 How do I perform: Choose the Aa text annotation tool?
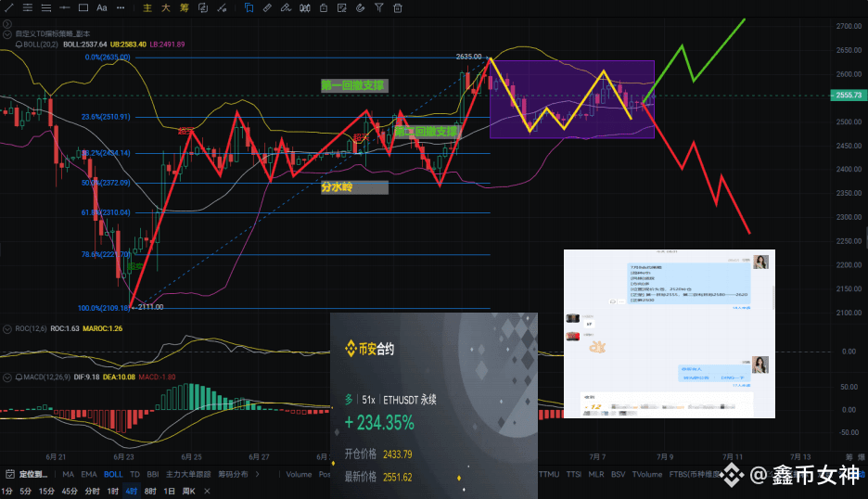point(102,7)
